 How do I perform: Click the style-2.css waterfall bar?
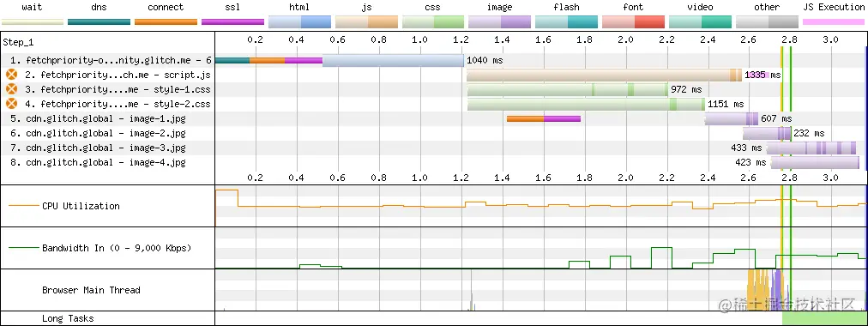tap(586, 104)
